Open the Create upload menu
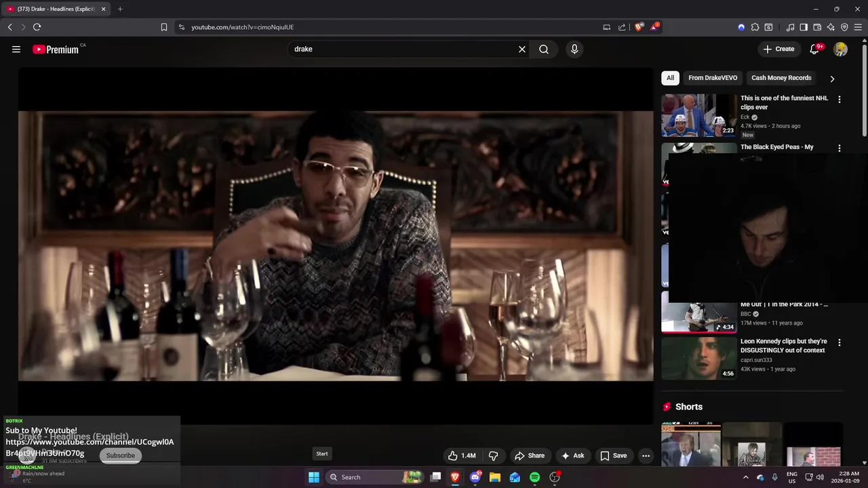The width and height of the screenshot is (868, 488). (778, 49)
